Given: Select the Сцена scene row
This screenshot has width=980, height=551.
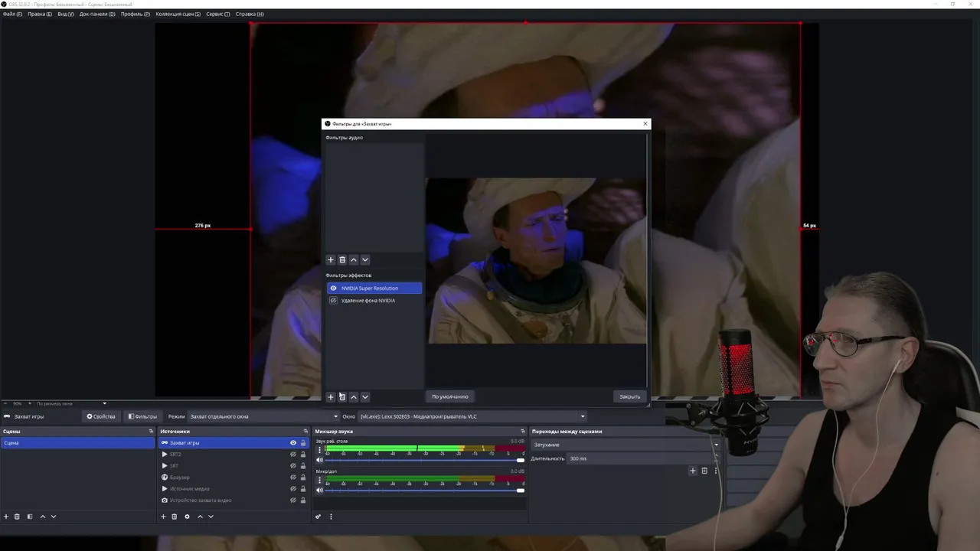Looking at the screenshot, I should [77, 443].
